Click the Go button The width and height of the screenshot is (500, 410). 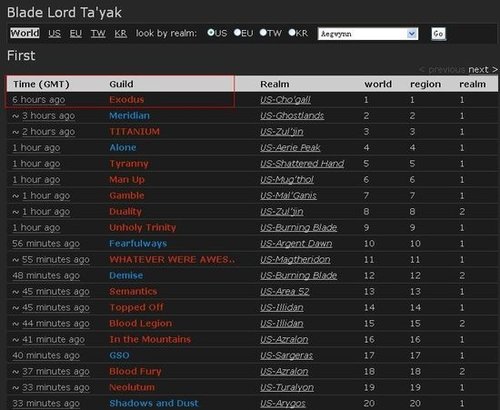pyautogui.click(x=438, y=34)
